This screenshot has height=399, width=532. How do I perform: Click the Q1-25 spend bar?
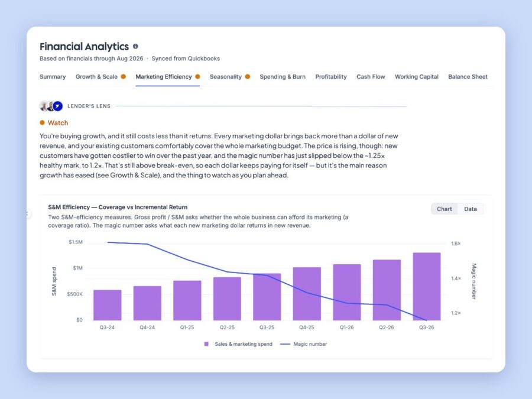(187, 300)
